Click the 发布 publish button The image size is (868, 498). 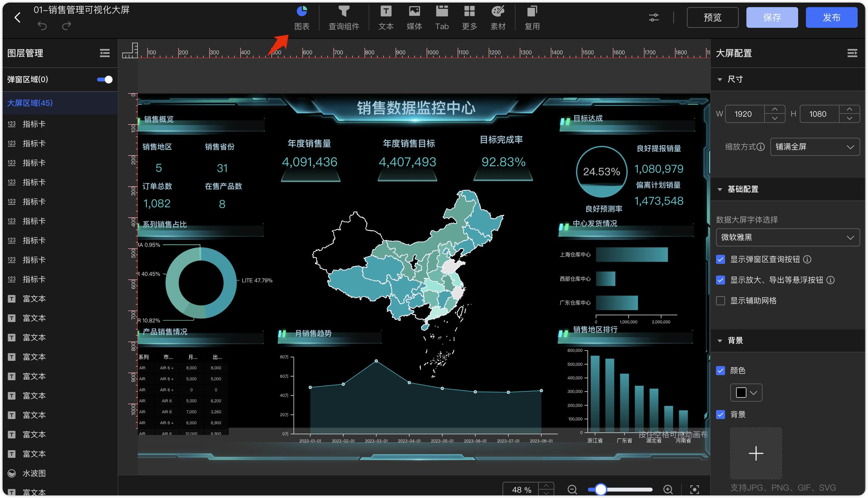click(x=831, y=17)
